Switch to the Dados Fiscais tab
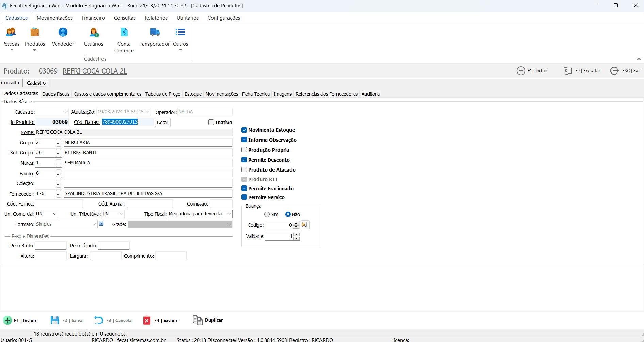 coord(56,94)
